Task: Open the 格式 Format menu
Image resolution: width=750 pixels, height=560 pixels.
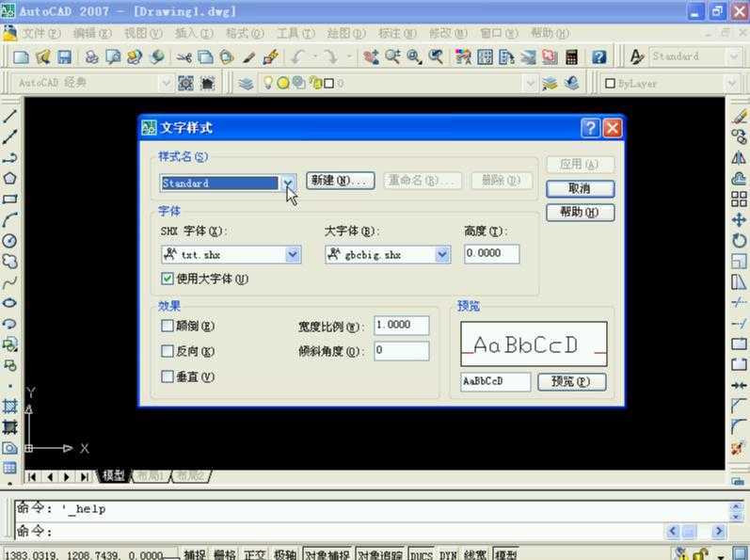Action: (245, 34)
